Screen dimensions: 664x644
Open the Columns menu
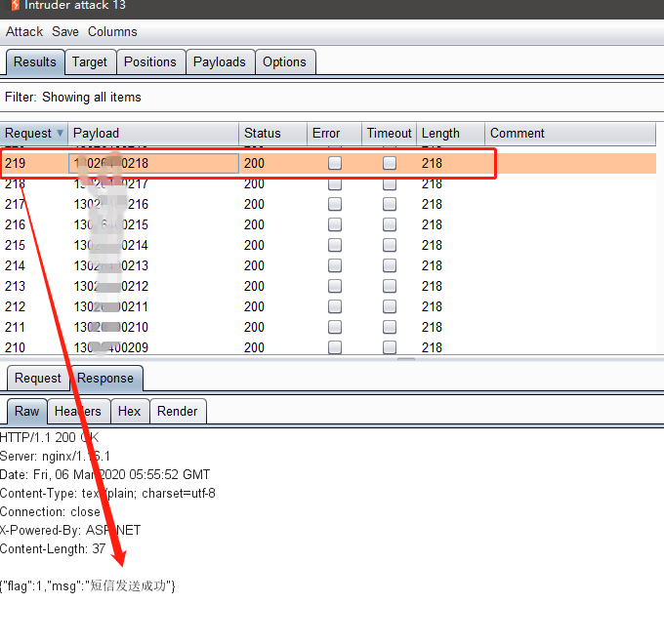tap(112, 32)
